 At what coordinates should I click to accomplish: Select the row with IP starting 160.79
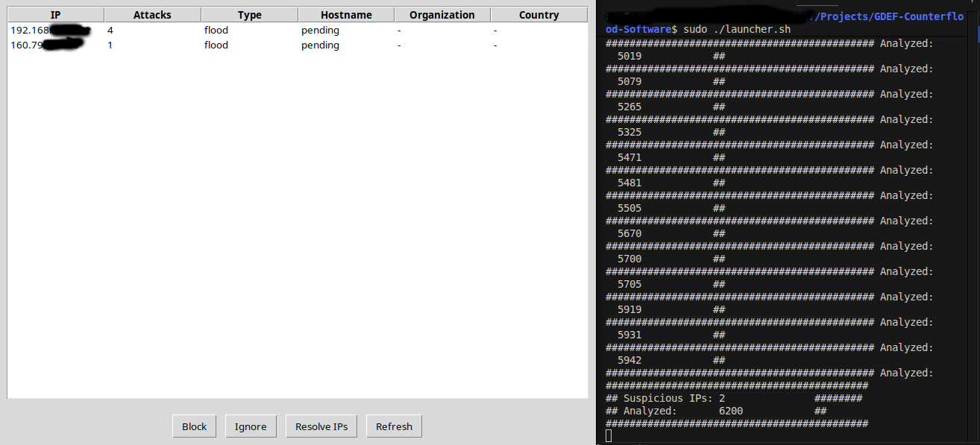[298, 45]
